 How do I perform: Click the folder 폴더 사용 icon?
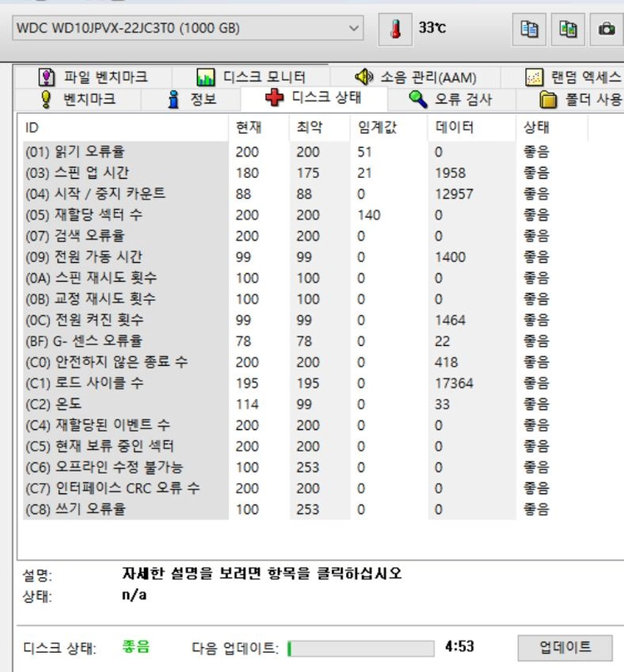coord(547,100)
